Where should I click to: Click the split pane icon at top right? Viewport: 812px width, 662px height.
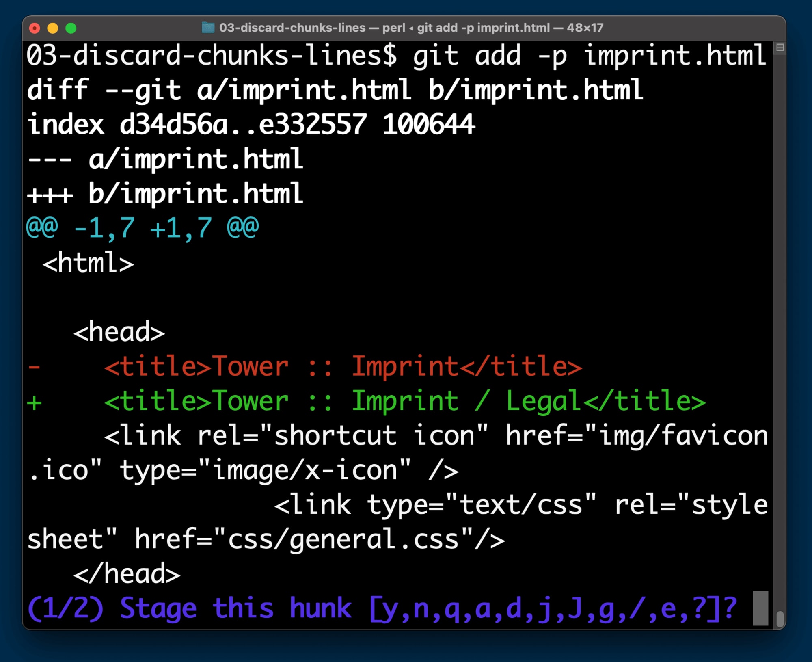(x=780, y=48)
